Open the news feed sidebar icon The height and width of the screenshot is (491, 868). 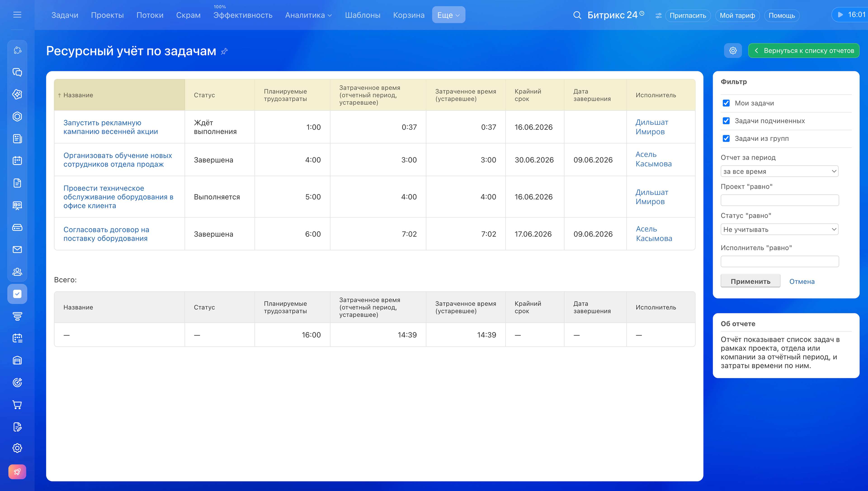pos(17,139)
